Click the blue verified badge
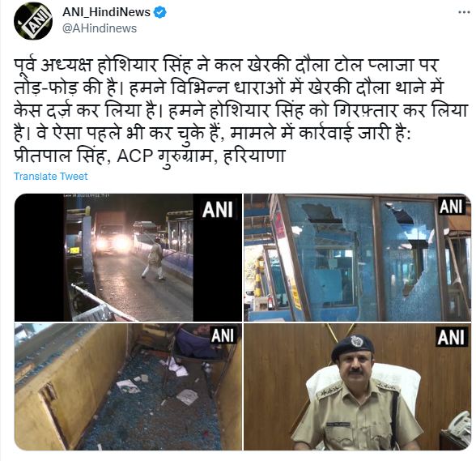This screenshot has height=461, width=476. [160, 12]
